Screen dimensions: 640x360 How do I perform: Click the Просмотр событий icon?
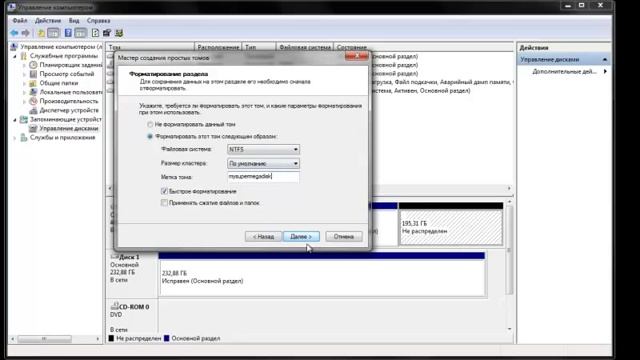point(33,74)
